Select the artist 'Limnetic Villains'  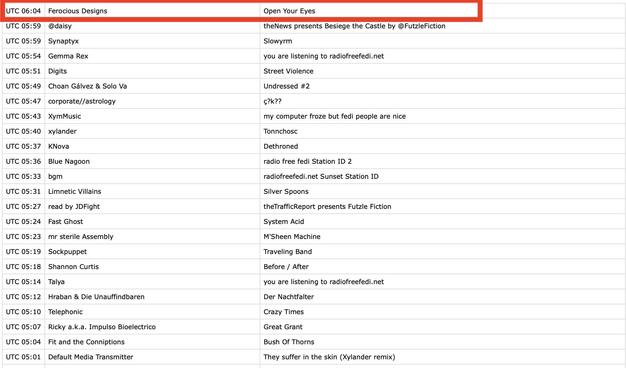[x=75, y=192]
